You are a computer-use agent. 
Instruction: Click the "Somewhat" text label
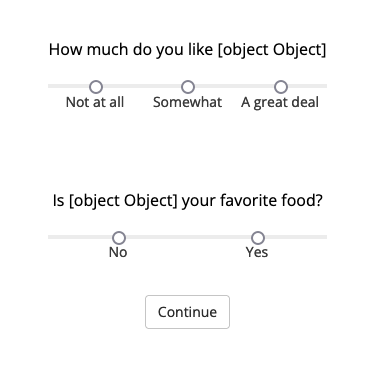coord(187,102)
